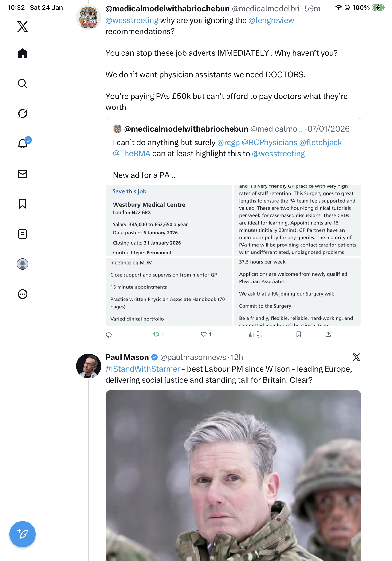Open the Home feed icon
The height and width of the screenshot is (561, 392).
[x=23, y=53]
